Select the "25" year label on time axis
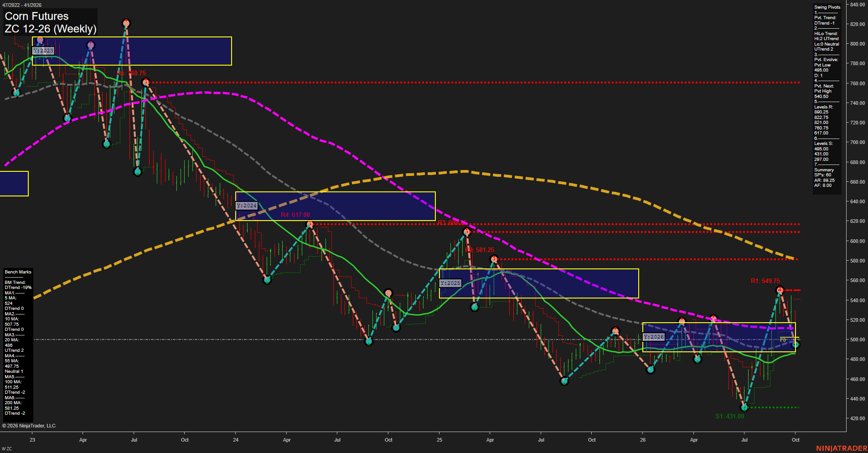868x453 pixels. 439,440
